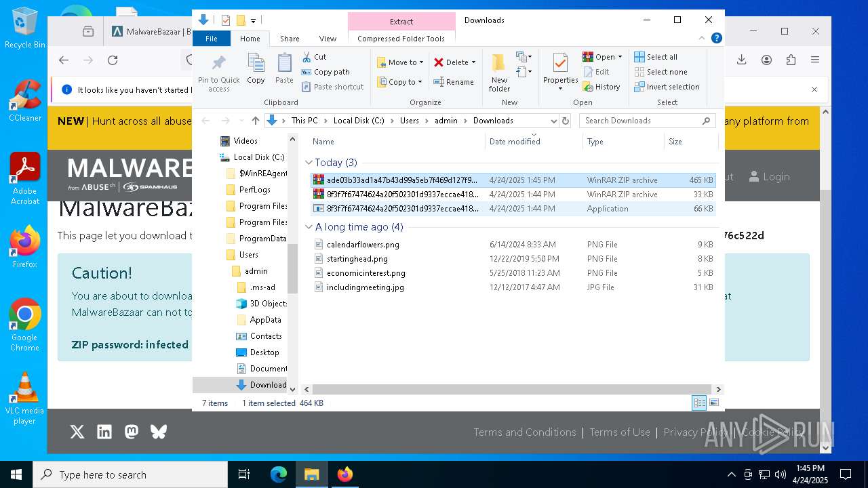Switch to the Home ribbon tab
868x488 pixels.
(x=250, y=39)
